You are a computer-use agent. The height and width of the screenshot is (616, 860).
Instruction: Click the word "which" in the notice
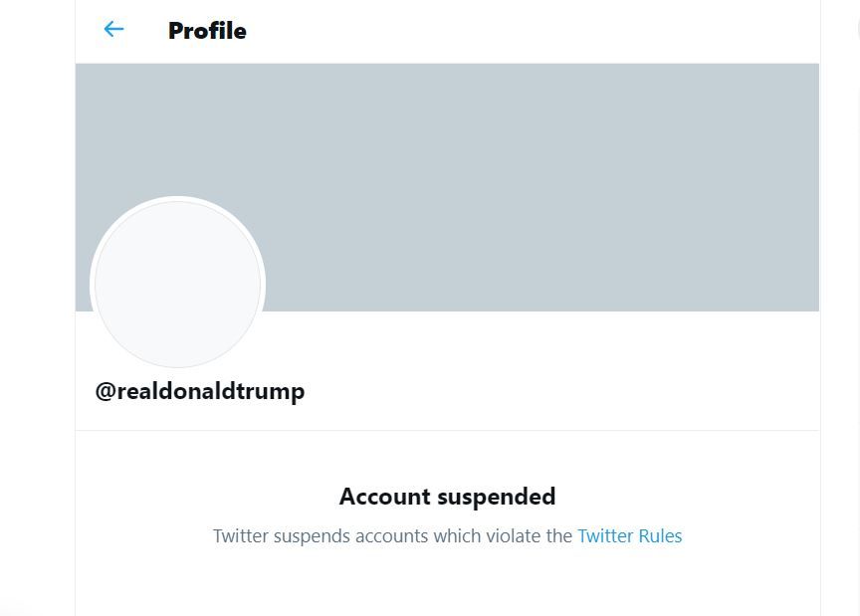click(x=458, y=535)
